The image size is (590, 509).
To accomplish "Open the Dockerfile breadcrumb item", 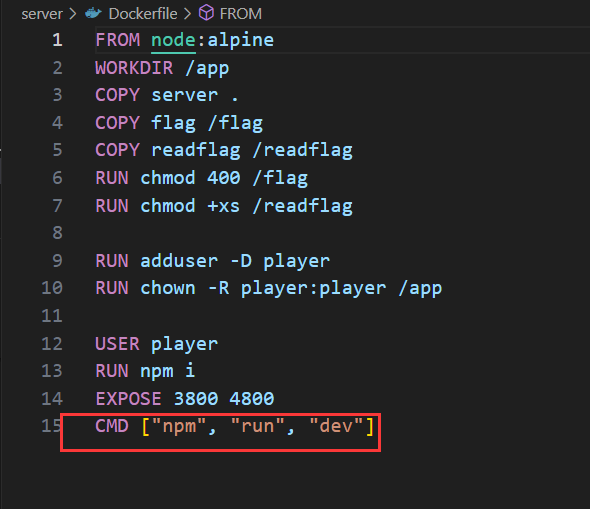I will (143, 14).
